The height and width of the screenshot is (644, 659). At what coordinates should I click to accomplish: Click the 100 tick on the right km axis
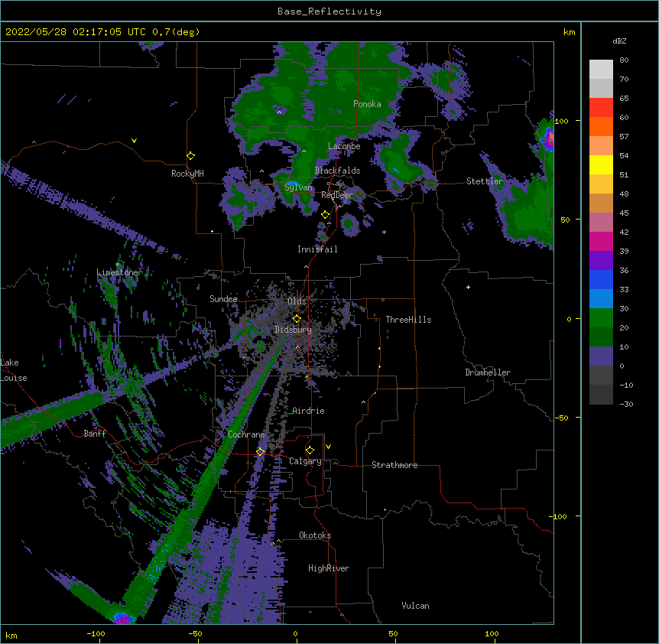[x=561, y=121]
